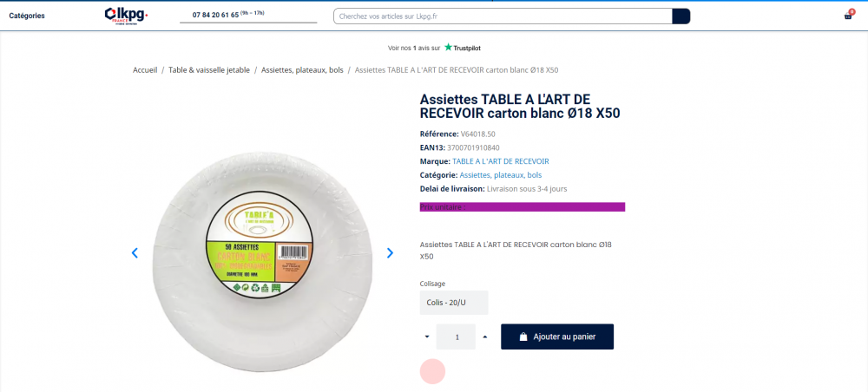Open Assiettes, plateaux, bols breadcrumb
The image size is (868, 392).
click(302, 69)
